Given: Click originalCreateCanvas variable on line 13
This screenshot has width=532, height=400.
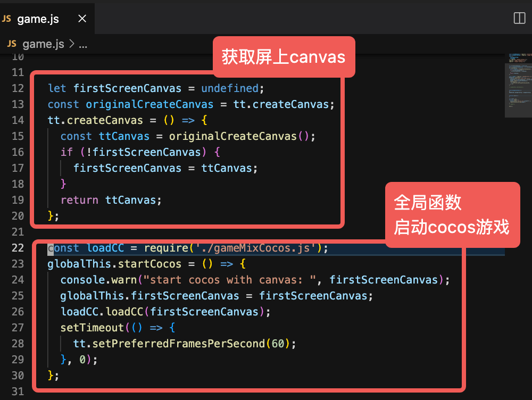Looking at the screenshot, I should tap(149, 104).
